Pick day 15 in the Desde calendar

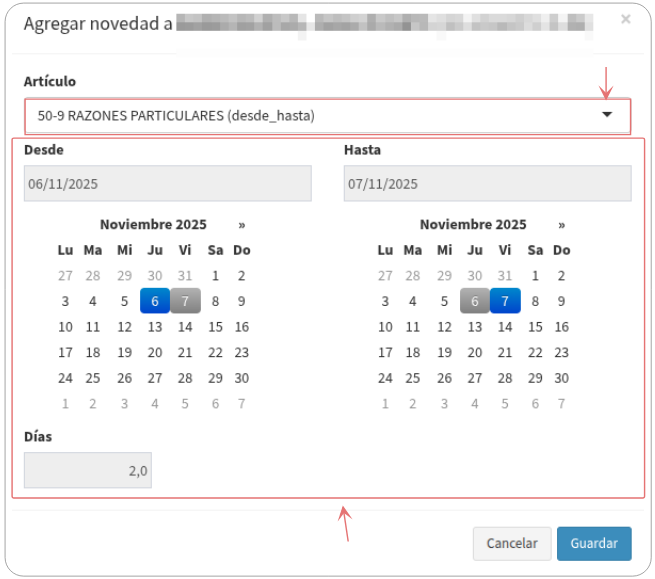coord(215,327)
